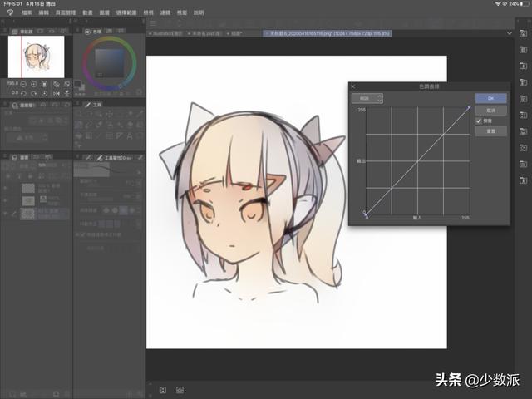Viewport: 532px width, 399px height.
Task: Click OK in the tone curve dialog
Action: (x=491, y=98)
